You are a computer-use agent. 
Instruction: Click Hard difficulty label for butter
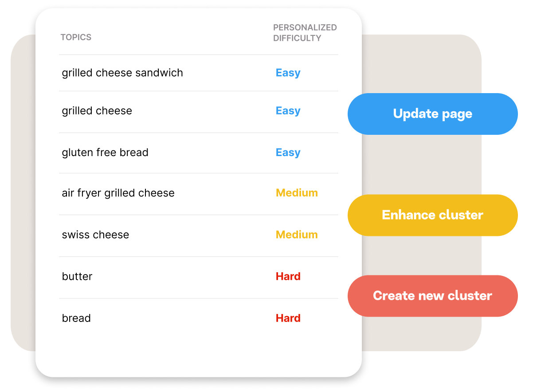tap(288, 276)
